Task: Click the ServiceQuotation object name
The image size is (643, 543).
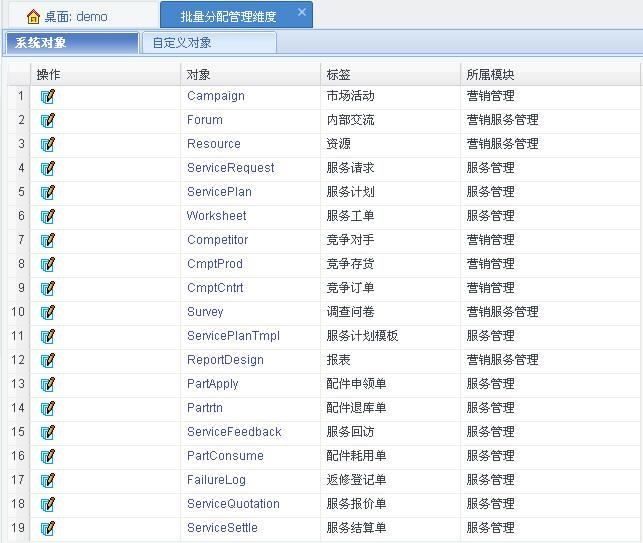Action: click(233, 504)
